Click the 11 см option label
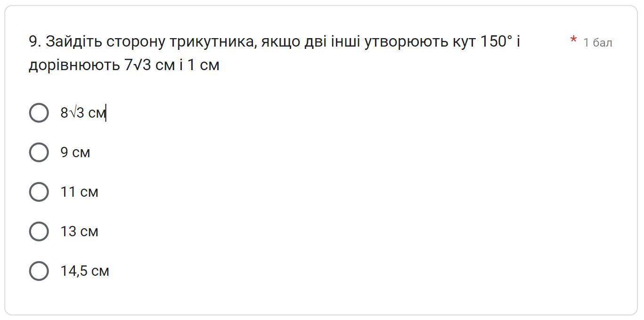This screenshot has width=644, height=320. click(79, 192)
